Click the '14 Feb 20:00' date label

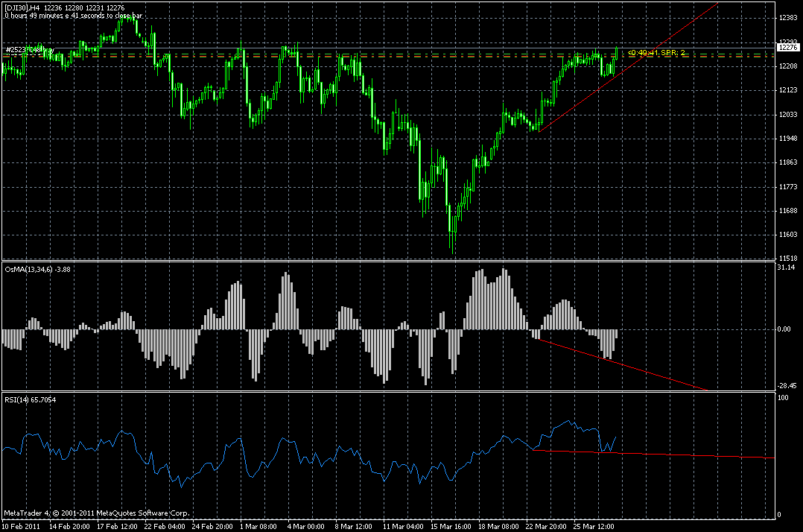click(x=70, y=526)
